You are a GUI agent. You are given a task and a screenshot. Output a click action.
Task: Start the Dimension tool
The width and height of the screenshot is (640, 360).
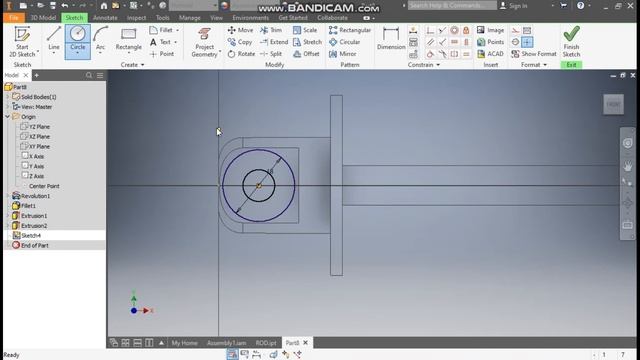391,38
